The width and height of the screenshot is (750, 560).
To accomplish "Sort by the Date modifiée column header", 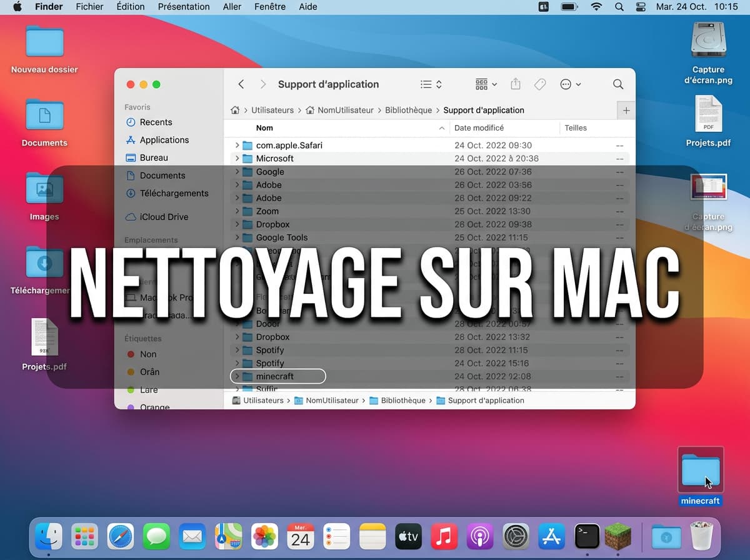I will point(479,127).
